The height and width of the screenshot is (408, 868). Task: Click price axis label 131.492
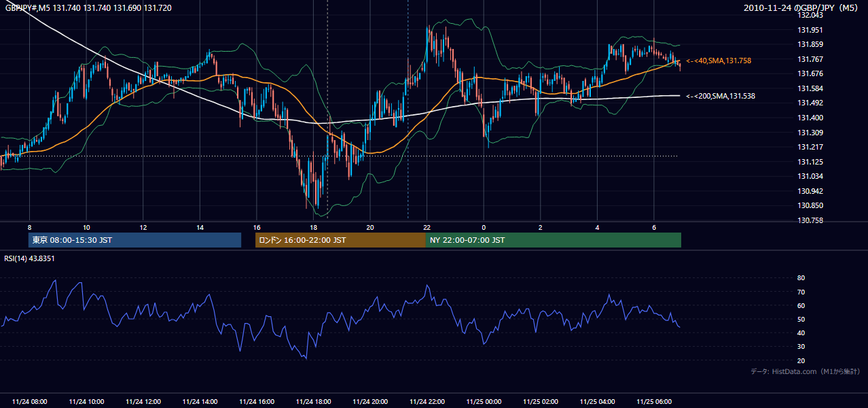pyautogui.click(x=810, y=103)
